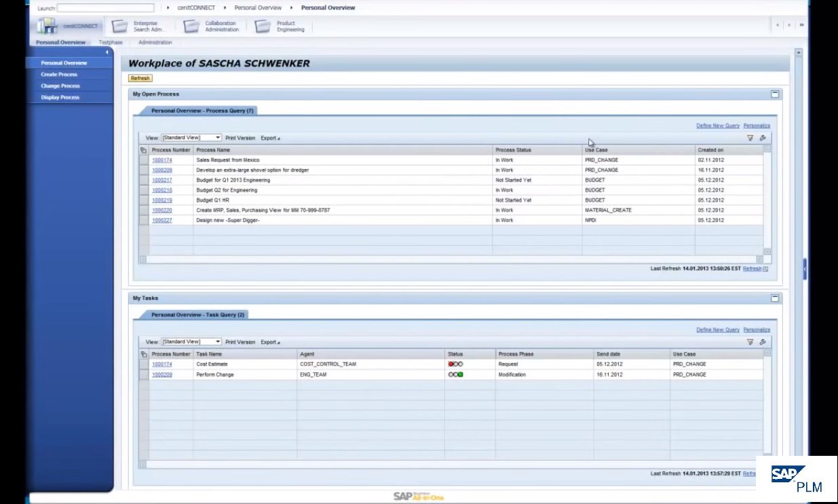
Task: Open the filter icon in Task Query toolbar
Action: coord(749,341)
